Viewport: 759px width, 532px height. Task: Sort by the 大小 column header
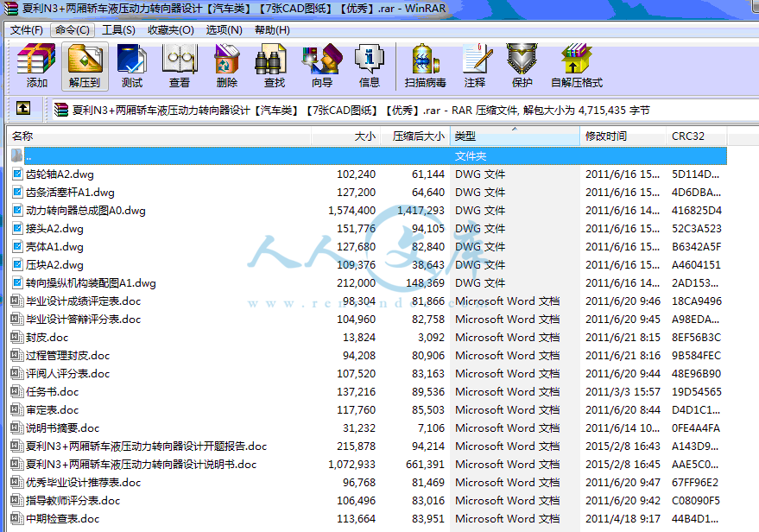coord(345,136)
